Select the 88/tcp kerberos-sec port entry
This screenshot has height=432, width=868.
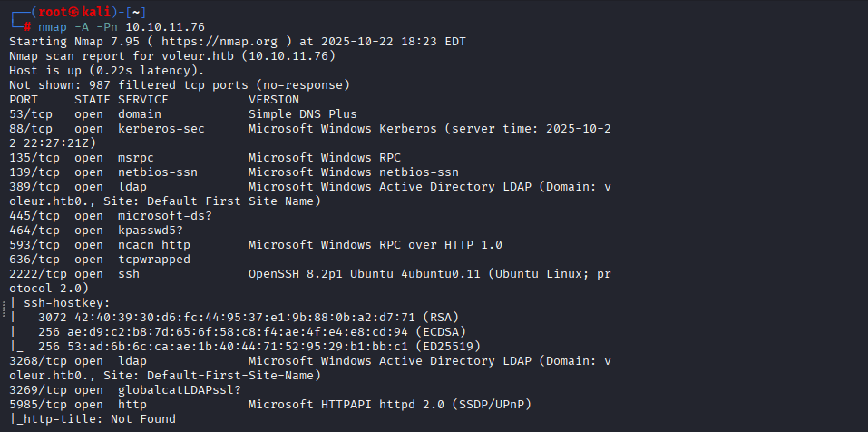[x=31, y=129]
